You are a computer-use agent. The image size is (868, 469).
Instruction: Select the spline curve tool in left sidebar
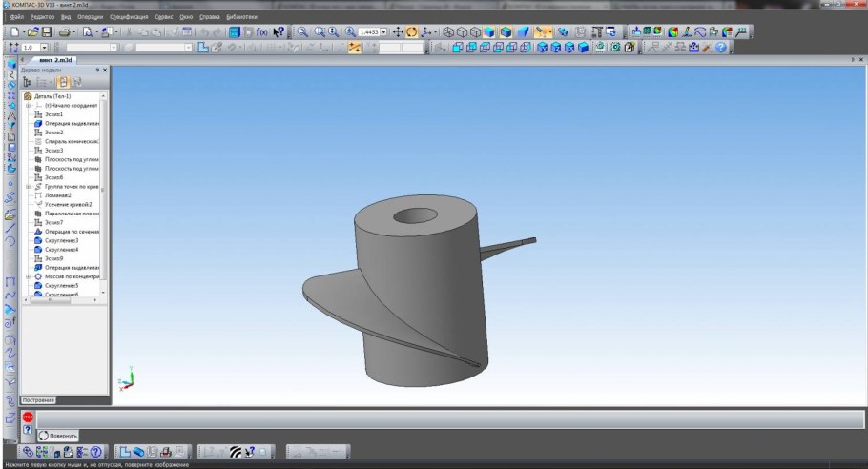[10, 296]
